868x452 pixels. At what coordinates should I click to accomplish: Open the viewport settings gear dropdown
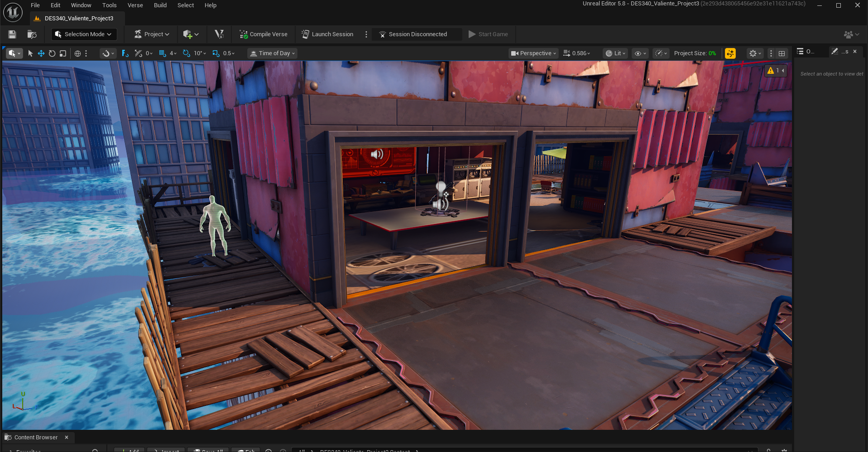(x=755, y=53)
